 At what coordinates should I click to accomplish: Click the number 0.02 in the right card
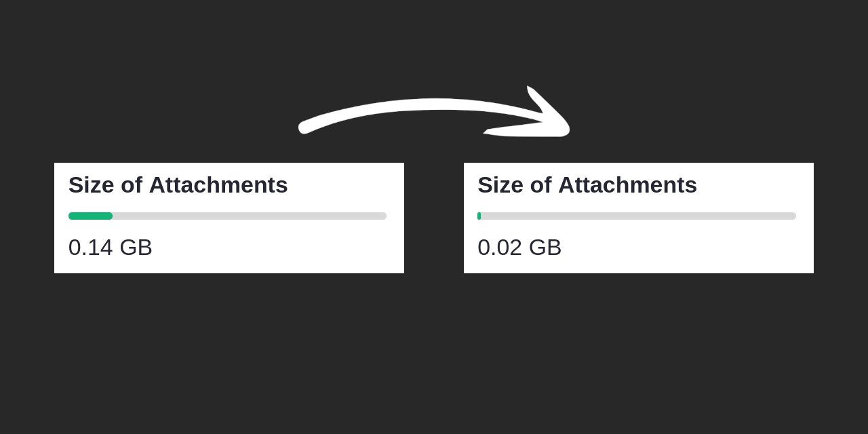pos(500,248)
